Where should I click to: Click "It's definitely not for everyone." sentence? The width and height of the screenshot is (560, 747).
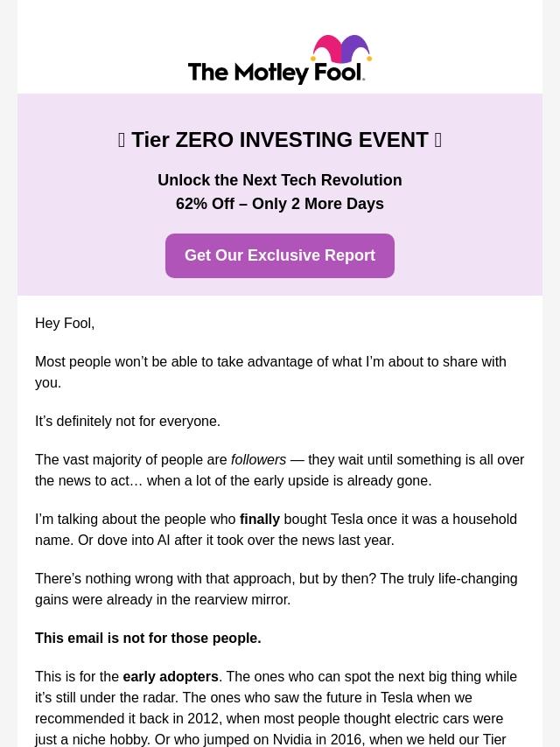coord(128,422)
